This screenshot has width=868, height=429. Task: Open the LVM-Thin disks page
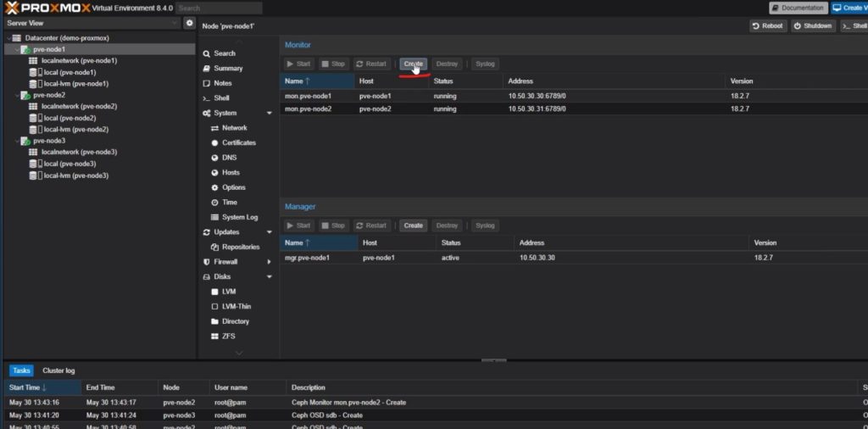coord(236,307)
